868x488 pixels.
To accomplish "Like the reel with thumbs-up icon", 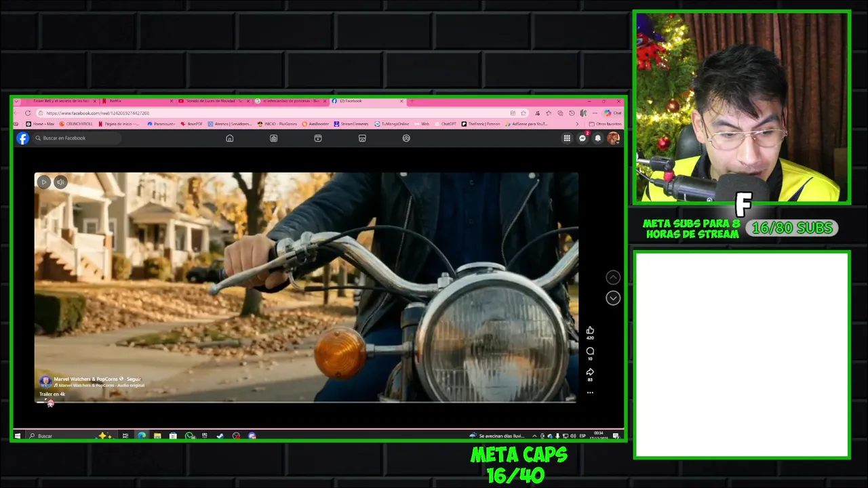I will (590, 330).
